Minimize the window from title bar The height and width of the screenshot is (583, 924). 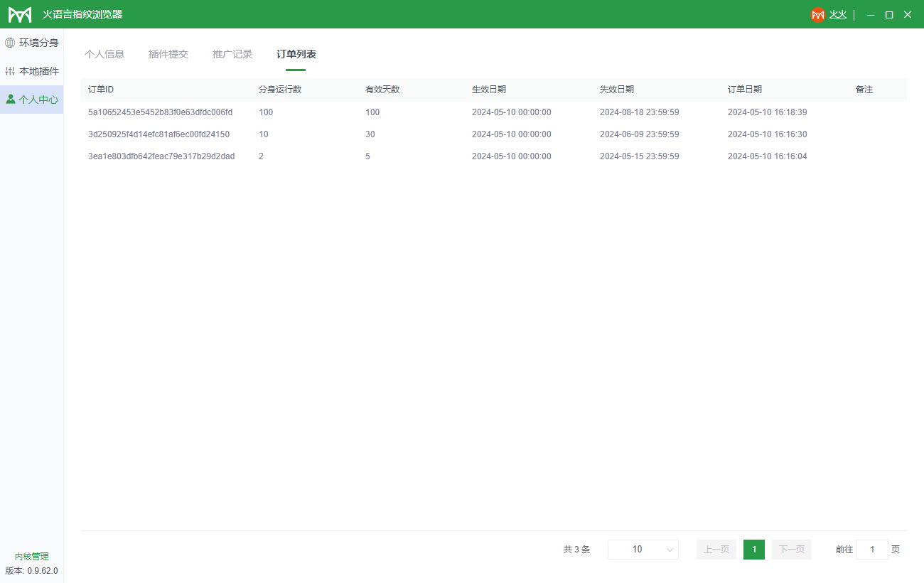tap(870, 14)
